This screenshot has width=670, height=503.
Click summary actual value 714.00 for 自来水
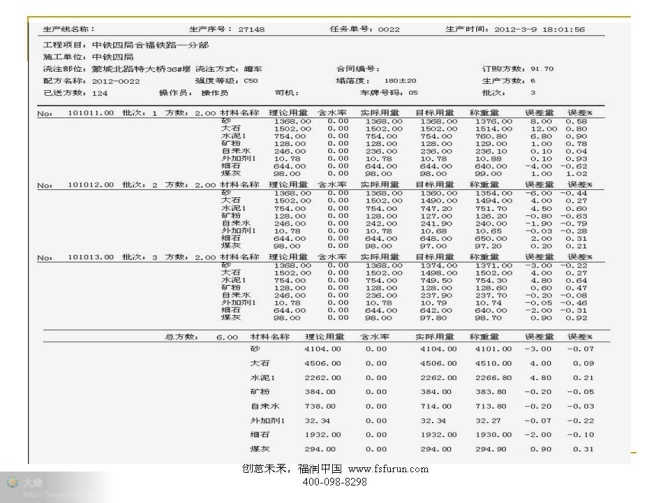pos(435,406)
